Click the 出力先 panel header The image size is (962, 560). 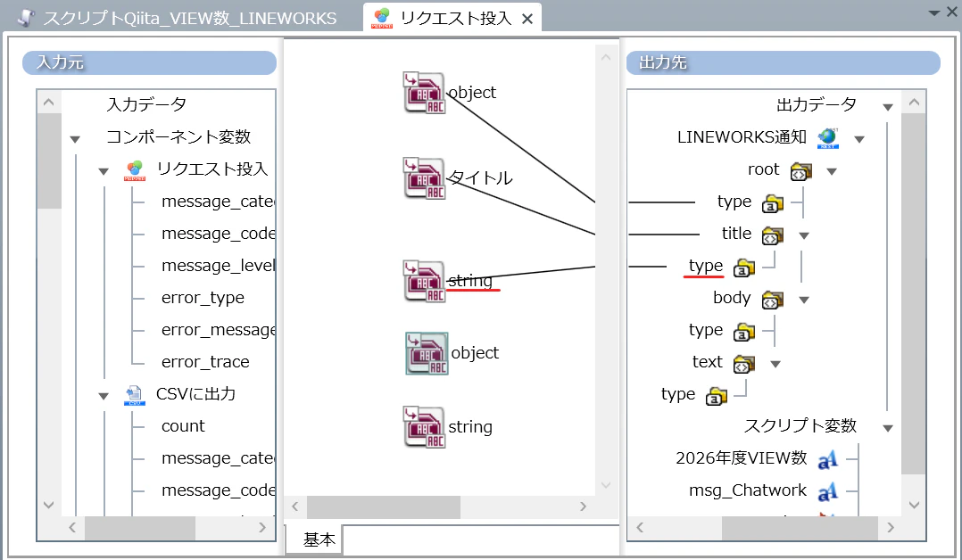783,62
